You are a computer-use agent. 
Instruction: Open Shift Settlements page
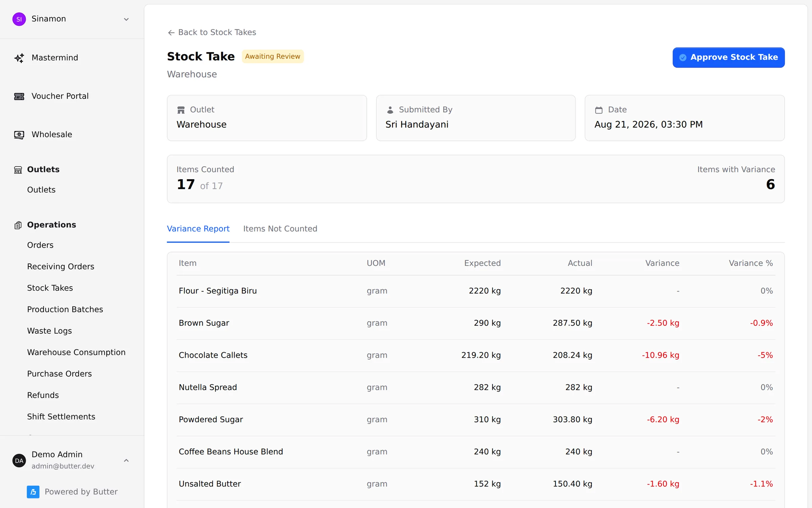(61, 417)
